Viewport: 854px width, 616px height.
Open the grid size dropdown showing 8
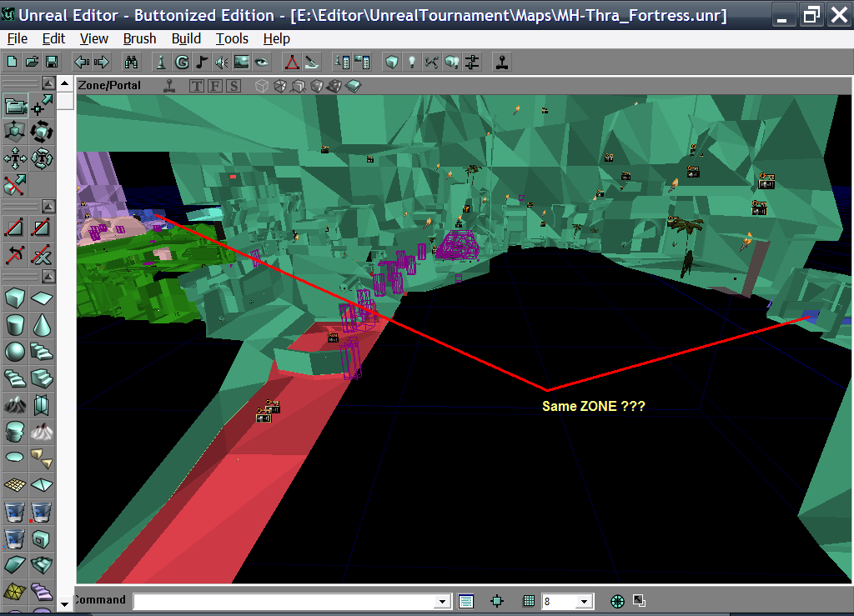click(584, 601)
